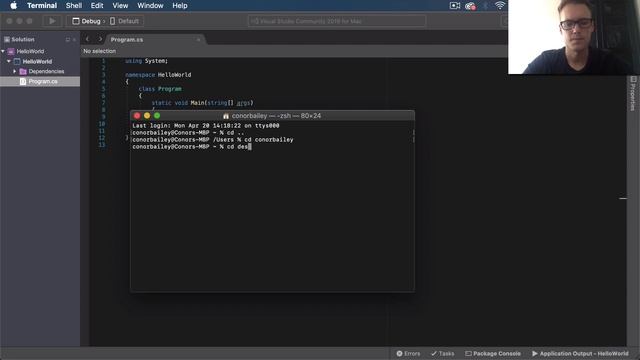Open the Window menu
640x360 pixels.
(150, 6)
